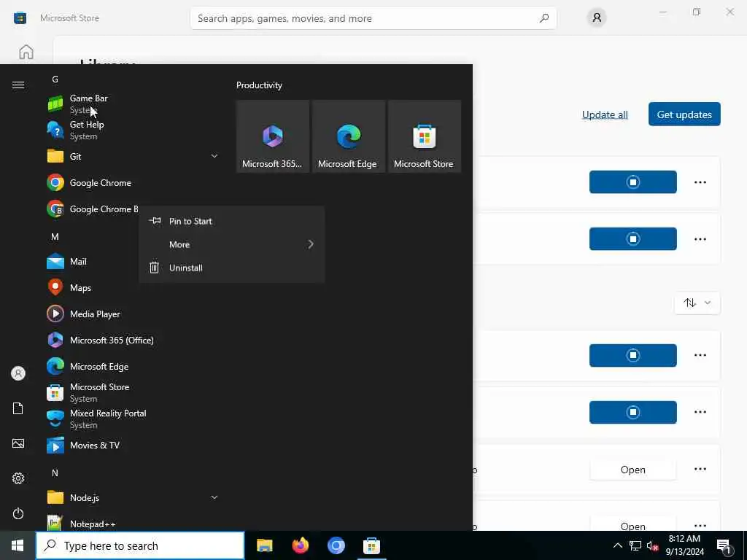Jump to letter N header in app list

tap(55, 472)
